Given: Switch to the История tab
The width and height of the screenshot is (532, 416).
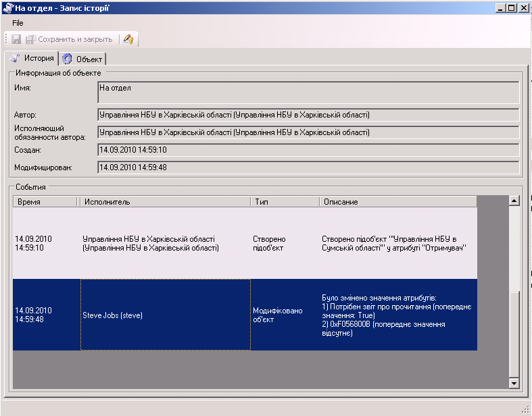Looking at the screenshot, I should pyautogui.click(x=32, y=58).
